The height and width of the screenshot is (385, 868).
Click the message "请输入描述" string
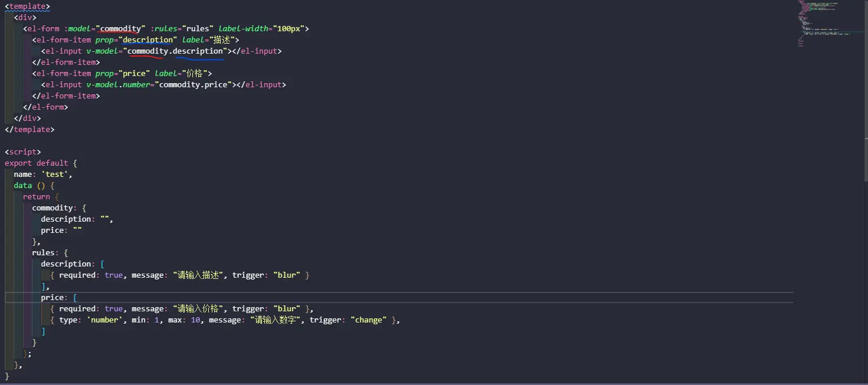pos(199,275)
